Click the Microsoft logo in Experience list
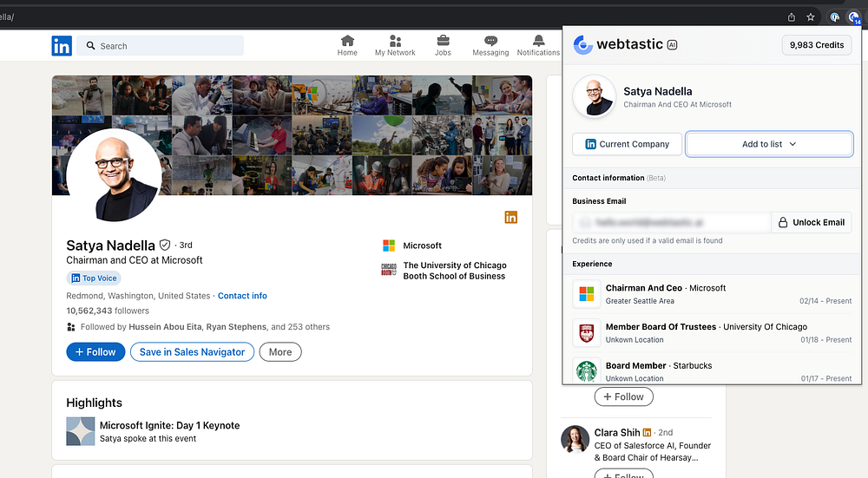Viewport: 868px width, 478px height. pyautogui.click(x=586, y=294)
